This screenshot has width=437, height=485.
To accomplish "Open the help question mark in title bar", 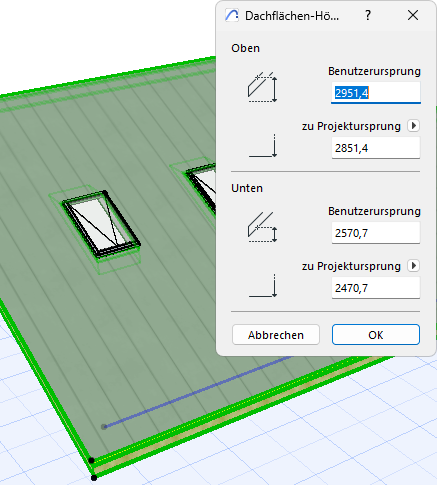I will [x=368, y=15].
